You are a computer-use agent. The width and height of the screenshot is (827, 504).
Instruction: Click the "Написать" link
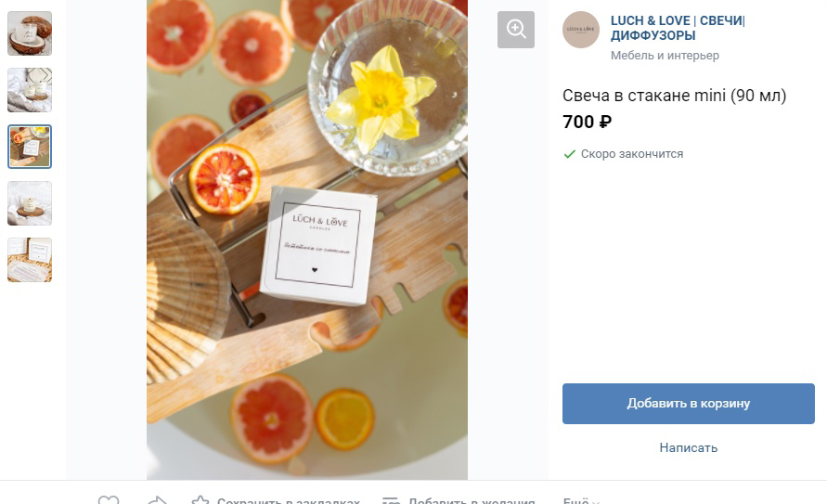coord(688,447)
